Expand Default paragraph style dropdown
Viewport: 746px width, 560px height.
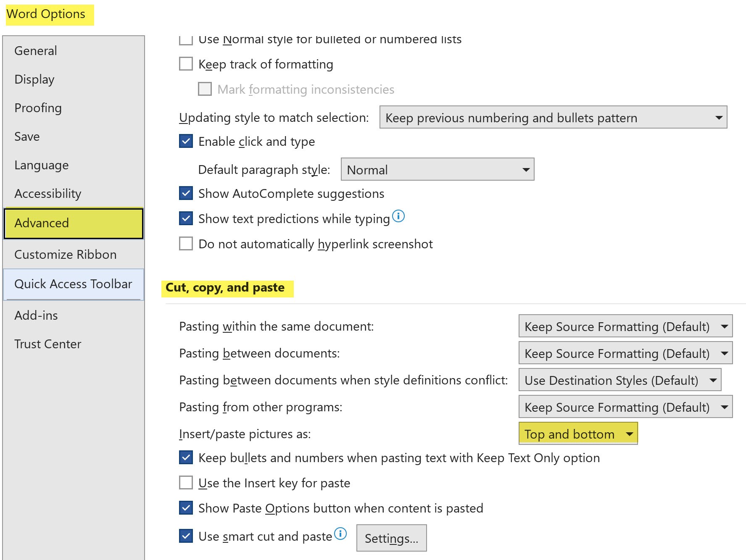coord(438,169)
